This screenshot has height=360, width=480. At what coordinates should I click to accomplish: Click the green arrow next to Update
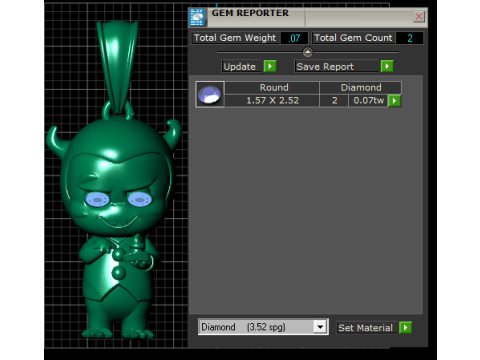point(270,66)
